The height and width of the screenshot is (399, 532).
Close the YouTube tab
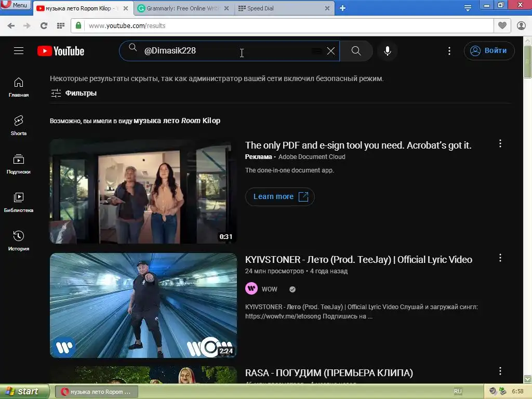[x=126, y=8]
